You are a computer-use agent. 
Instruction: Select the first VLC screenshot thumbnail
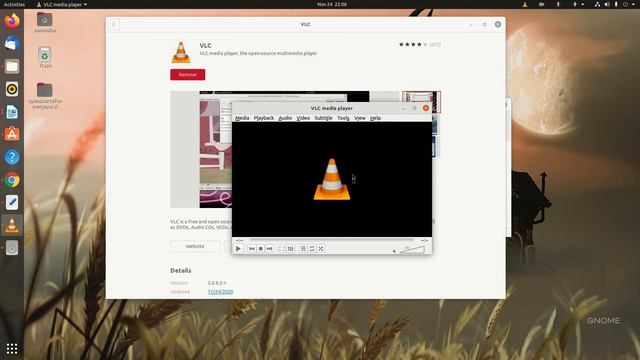click(421, 102)
